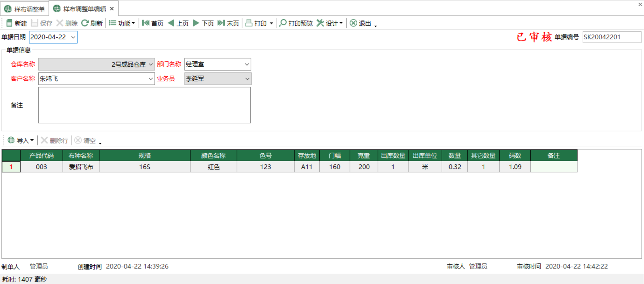This screenshot has height=284, width=644.
Task: Click the color number cell 123
Action: coord(266,167)
